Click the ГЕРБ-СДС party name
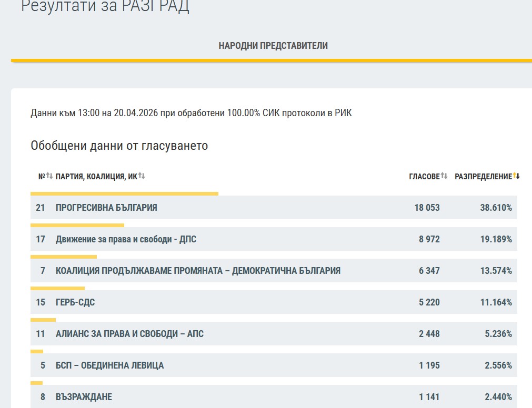Image resolution: width=532 pixels, height=408 pixels. pyautogui.click(x=75, y=302)
